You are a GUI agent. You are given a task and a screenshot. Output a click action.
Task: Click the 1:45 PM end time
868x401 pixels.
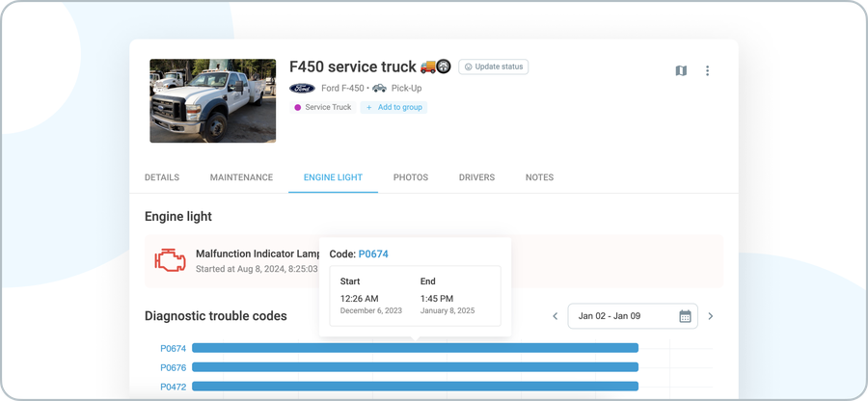point(437,299)
